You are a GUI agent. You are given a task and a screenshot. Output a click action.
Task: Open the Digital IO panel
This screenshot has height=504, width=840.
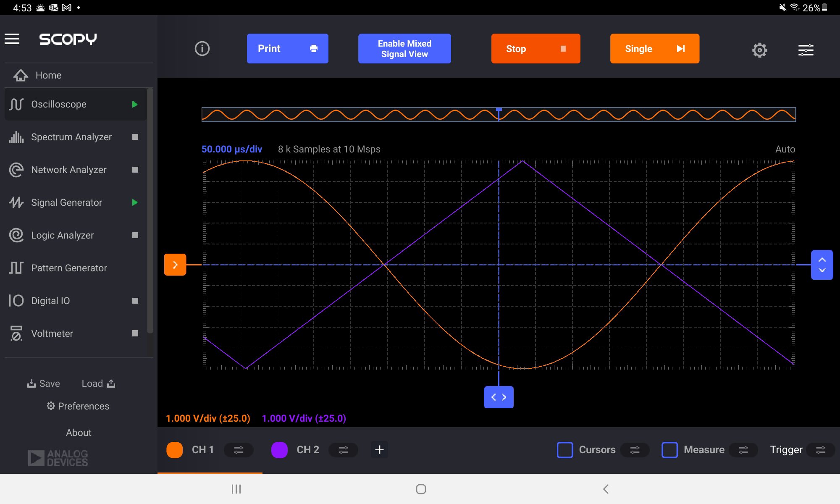(x=50, y=300)
